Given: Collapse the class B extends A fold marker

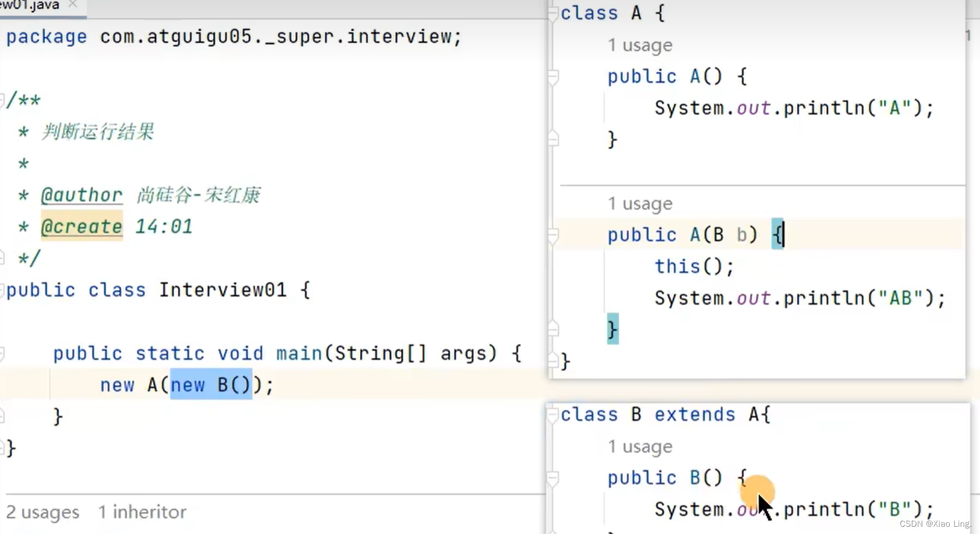Looking at the screenshot, I should tap(553, 415).
